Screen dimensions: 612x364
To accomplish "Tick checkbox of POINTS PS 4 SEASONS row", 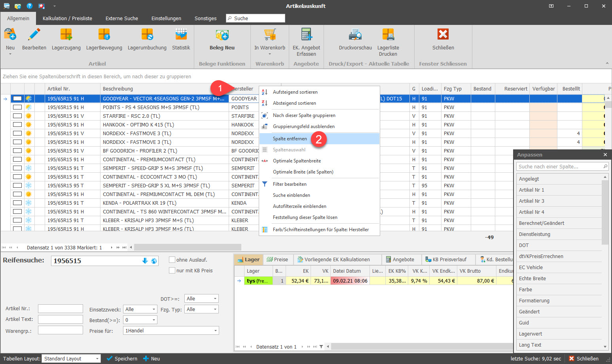I will [17, 107].
